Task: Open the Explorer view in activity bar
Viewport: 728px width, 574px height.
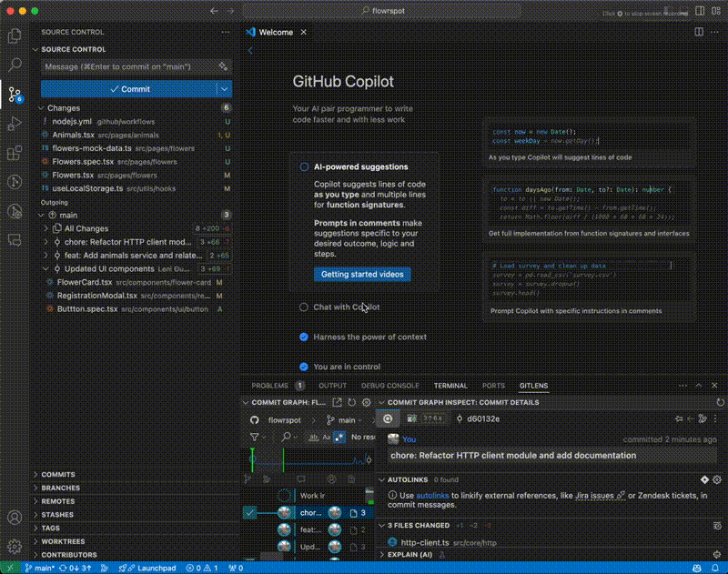Action: (15, 35)
